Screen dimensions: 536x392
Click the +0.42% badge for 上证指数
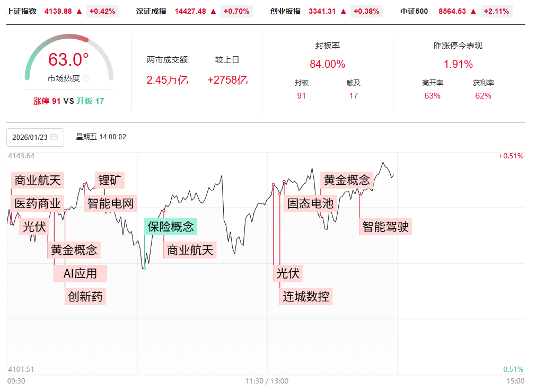tap(102, 11)
